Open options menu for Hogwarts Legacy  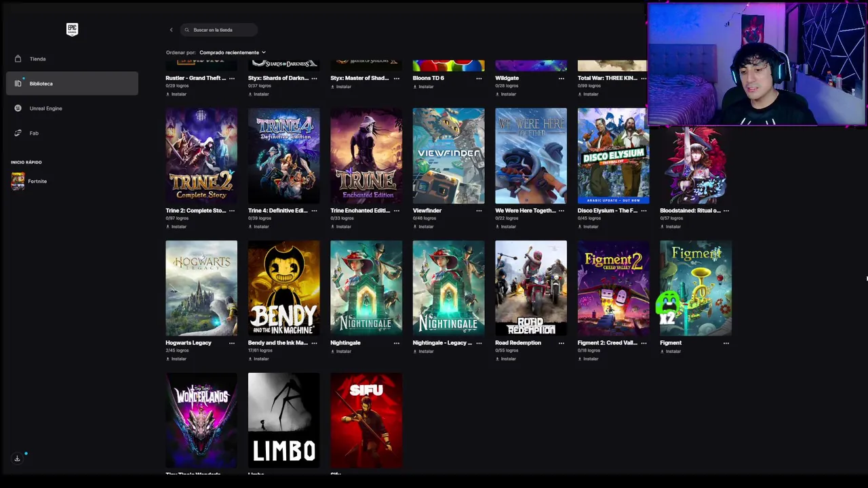[x=231, y=342]
